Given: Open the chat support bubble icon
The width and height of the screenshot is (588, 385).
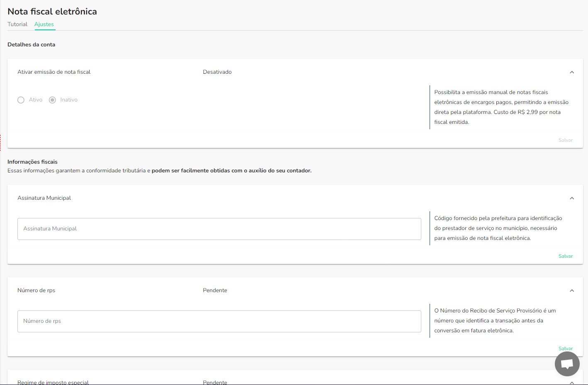Looking at the screenshot, I should click(567, 364).
